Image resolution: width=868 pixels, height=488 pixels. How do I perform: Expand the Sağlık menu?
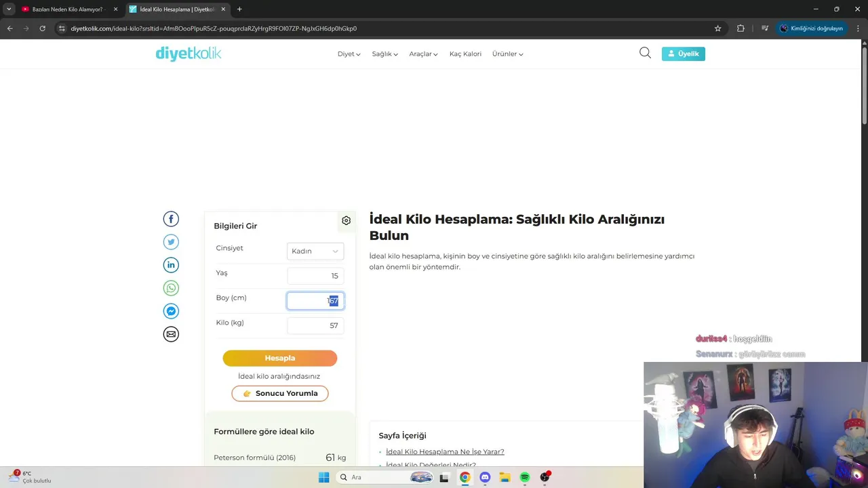coord(384,54)
